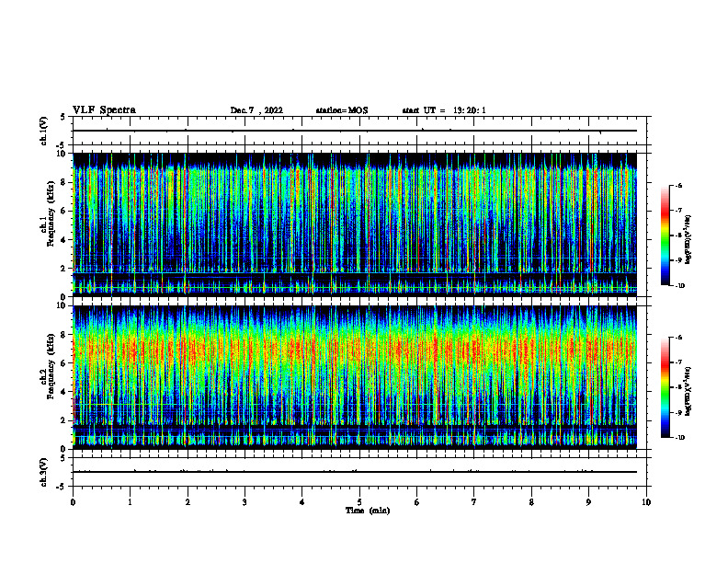Click the ch.3(V) waveform strip at bottom
The width and height of the screenshot is (728, 563).
(x=359, y=472)
